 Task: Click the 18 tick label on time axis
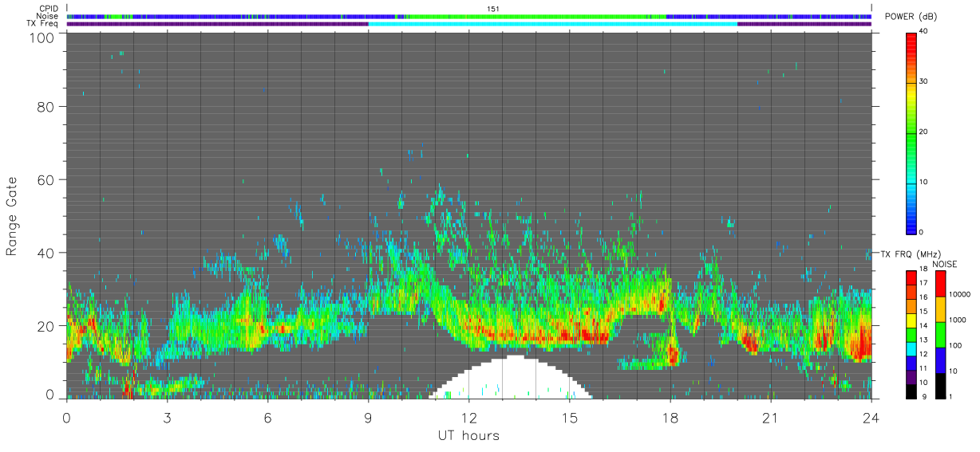pyautogui.click(x=670, y=417)
